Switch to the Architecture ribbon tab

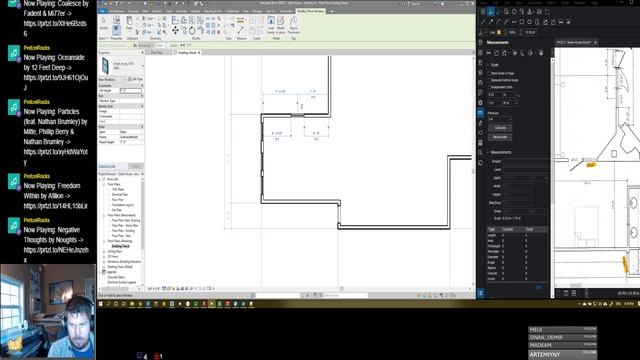[x=116, y=11]
